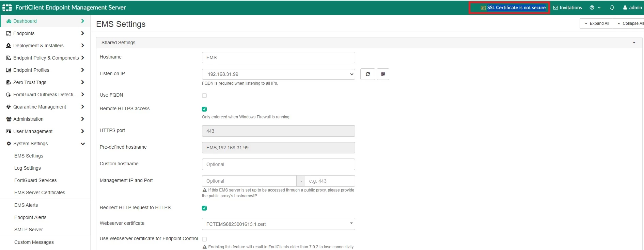Viewport: 644px width, 250px height.
Task: Expand the FortiGuard Outbreak Detection chevron
Action: pos(82,95)
